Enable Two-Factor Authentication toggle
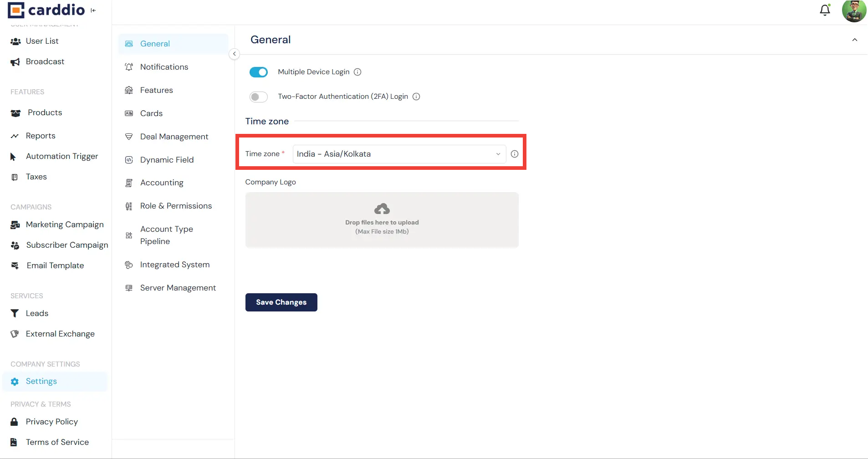The height and width of the screenshot is (459, 868). tap(259, 97)
